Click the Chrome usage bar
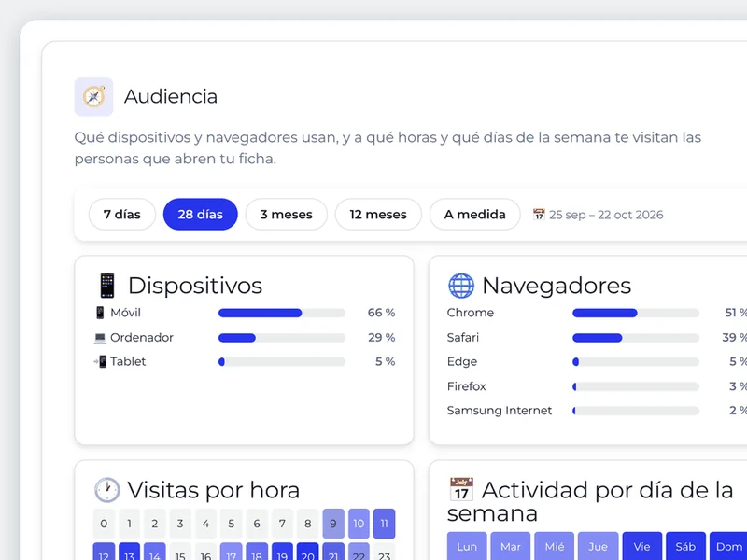This screenshot has height=560, width=747. 636,313
